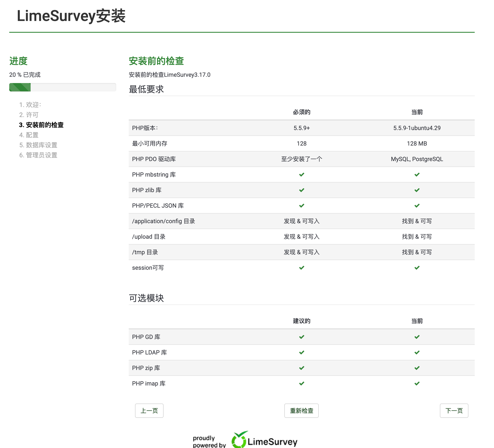The width and height of the screenshot is (494, 448).
Task: Select step 6 管理员设置 in list
Action: click(38, 155)
